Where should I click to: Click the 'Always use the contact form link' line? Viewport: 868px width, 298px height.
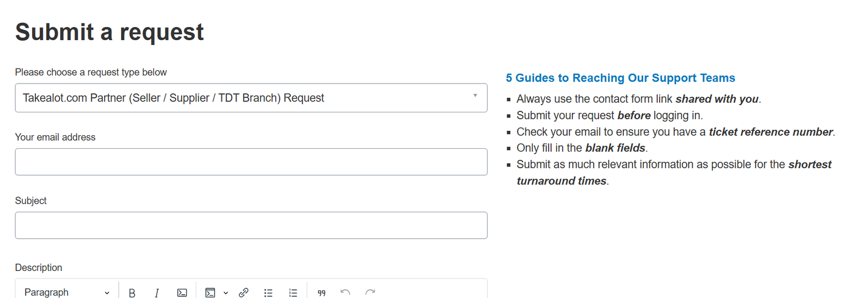(639, 99)
